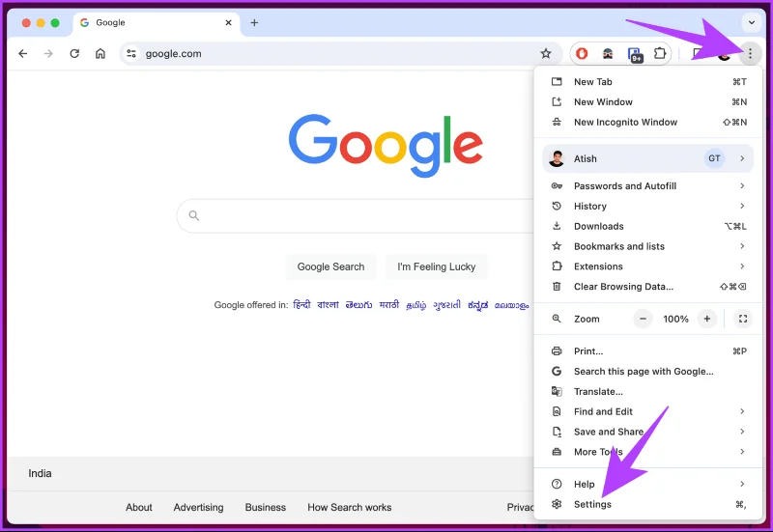Switch Google language to മലയാളം

(x=512, y=305)
